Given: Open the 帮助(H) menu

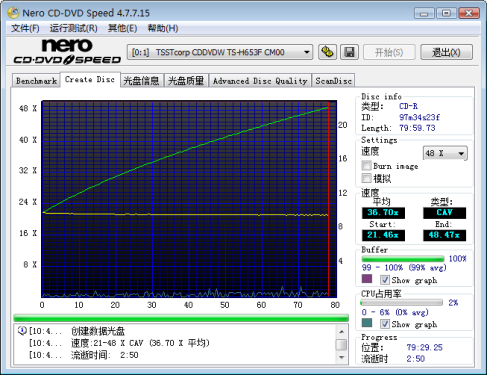Looking at the screenshot, I should tap(163, 28).
